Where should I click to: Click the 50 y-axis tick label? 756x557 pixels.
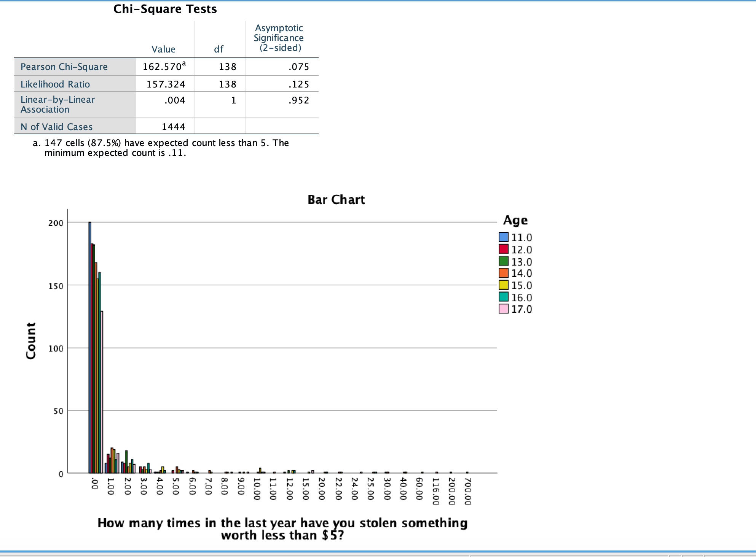[58, 411]
